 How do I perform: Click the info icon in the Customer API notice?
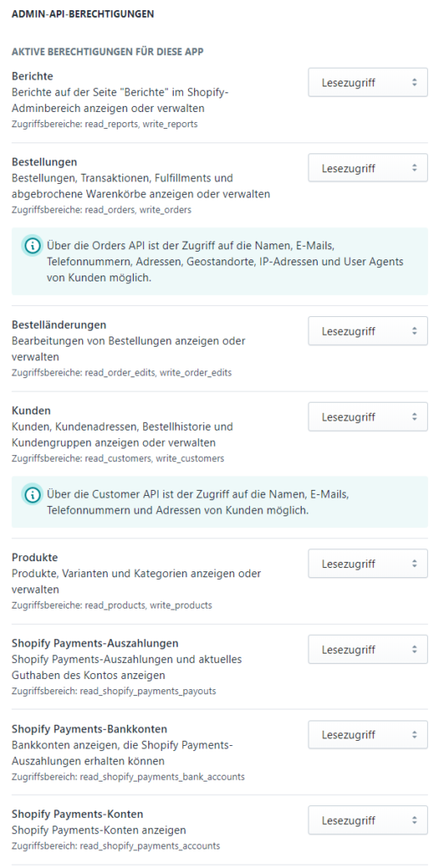click(x=32, y=494)
